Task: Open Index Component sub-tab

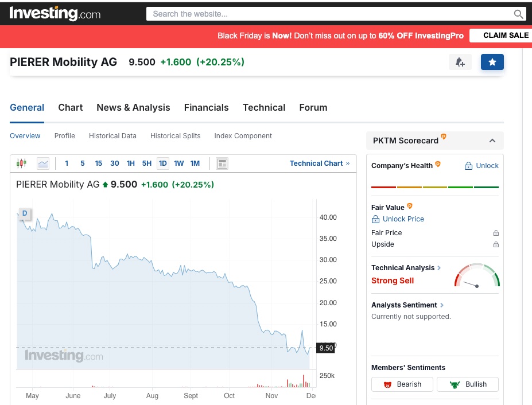Action: pos(243,136)
